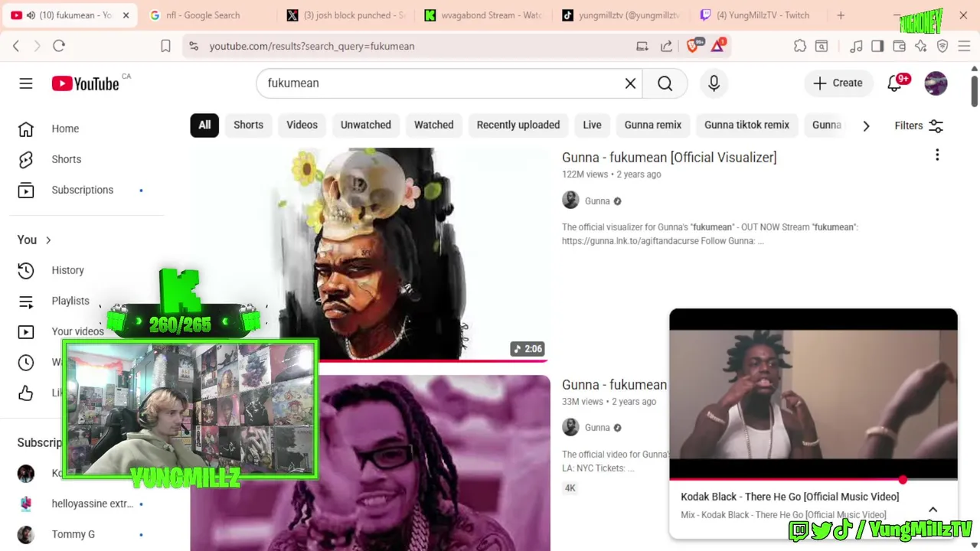Image resolution: width=980 pixels, height=551 pixels.
Task: Open Gunna channel on second result
Action: (x=597, y=428)
